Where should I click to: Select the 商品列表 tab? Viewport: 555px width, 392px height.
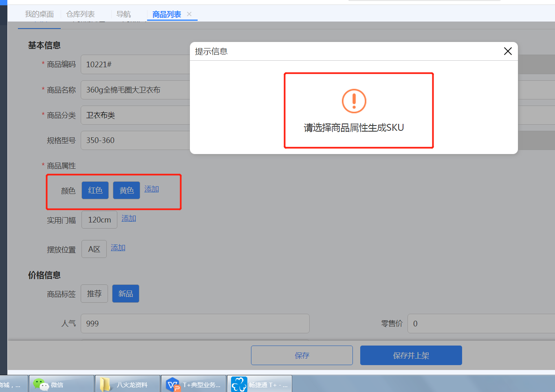167,14
